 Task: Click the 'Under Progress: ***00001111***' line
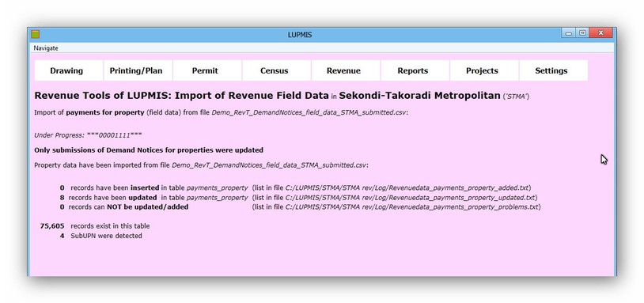[89, 135]
